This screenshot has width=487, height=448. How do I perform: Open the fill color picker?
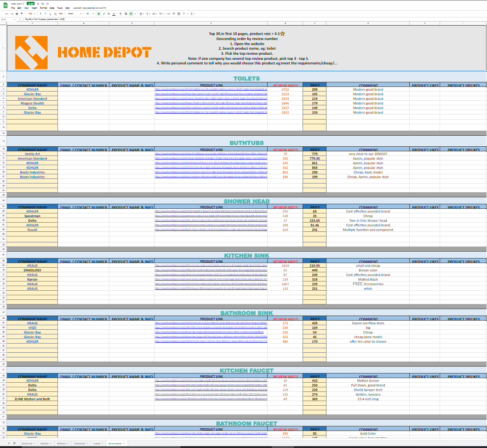pyautogui.click(x=120, y=14)
